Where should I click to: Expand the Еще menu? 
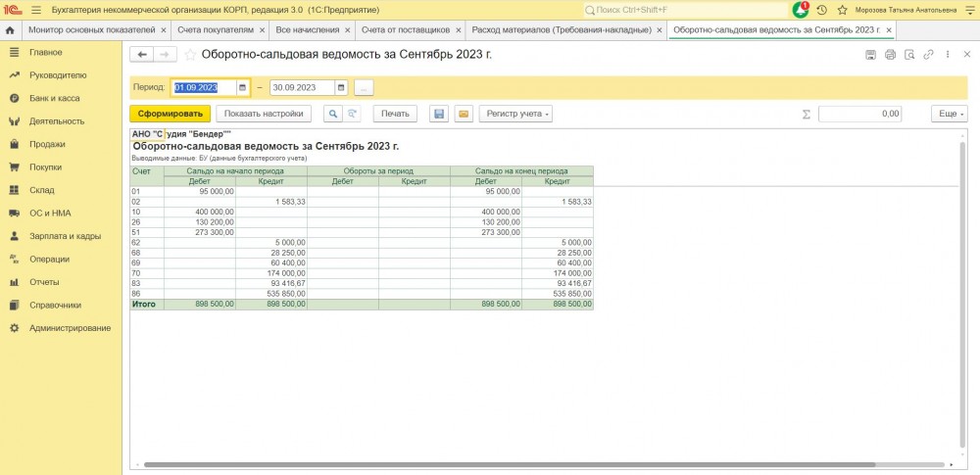click(x=949, y=114)
